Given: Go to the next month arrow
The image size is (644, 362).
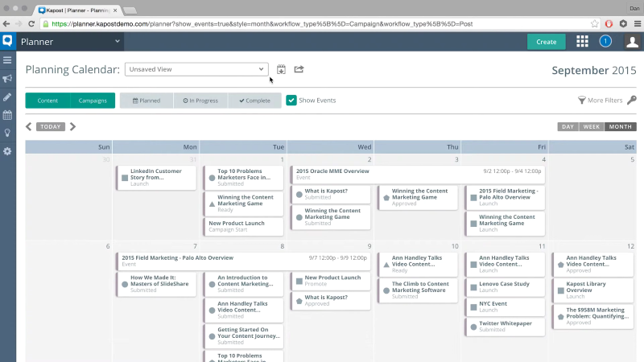Looking at the screenshot, I should 72,126.
